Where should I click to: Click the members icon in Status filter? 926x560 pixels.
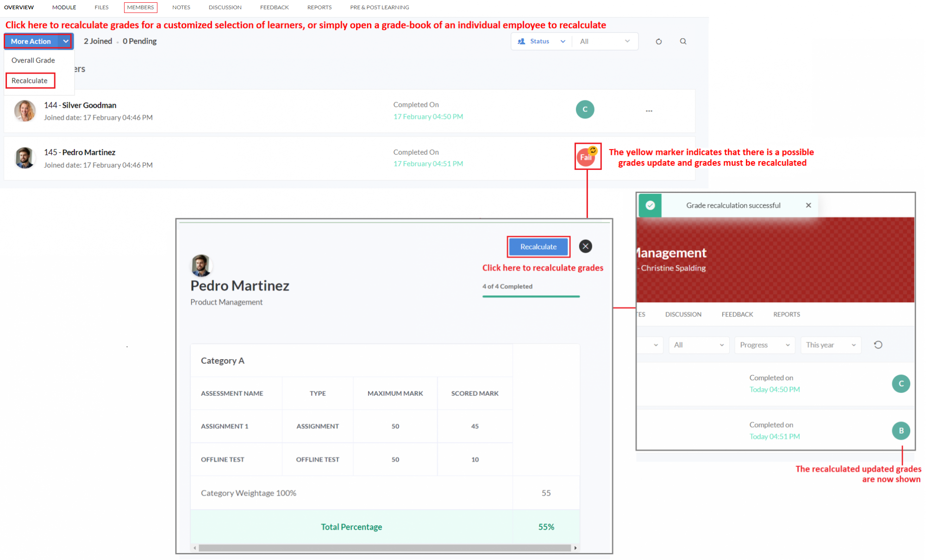(521, 41)
